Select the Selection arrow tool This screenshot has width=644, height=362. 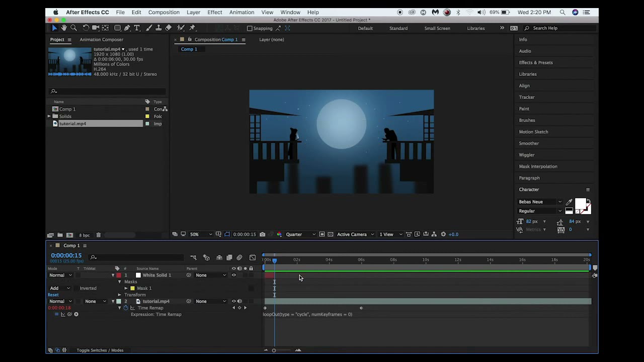pyautogui.click(x=54, y=28)
